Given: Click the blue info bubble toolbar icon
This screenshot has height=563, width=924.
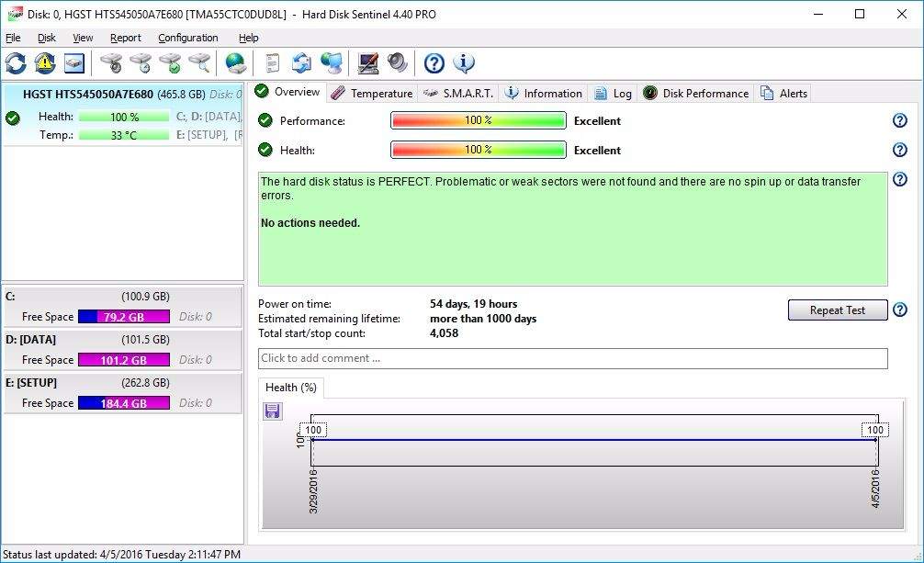Looking at the screenshot, I should point(464,63).
